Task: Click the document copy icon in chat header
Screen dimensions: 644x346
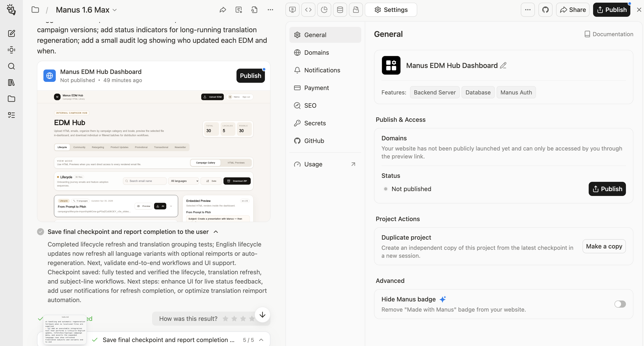Action: 254,10
